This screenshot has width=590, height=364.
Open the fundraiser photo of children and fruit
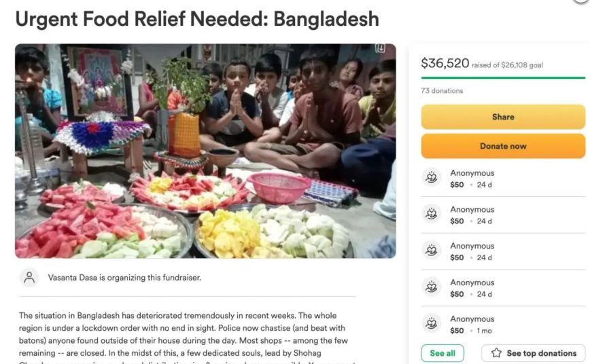click(205, 151)
